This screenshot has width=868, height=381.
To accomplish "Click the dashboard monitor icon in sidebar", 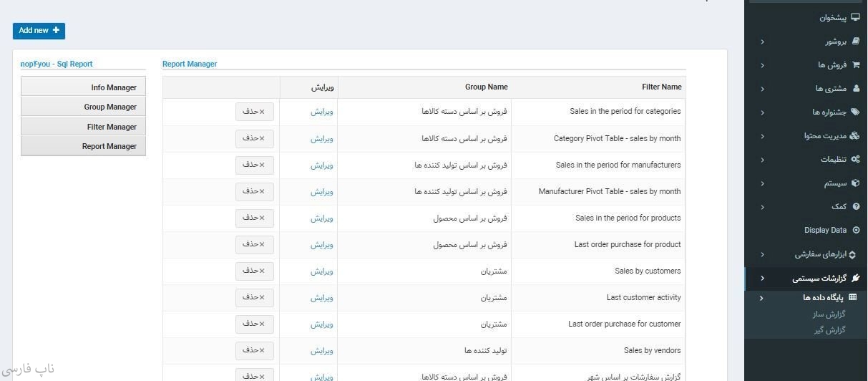I will pyautogui.click(x=855, y=18).
